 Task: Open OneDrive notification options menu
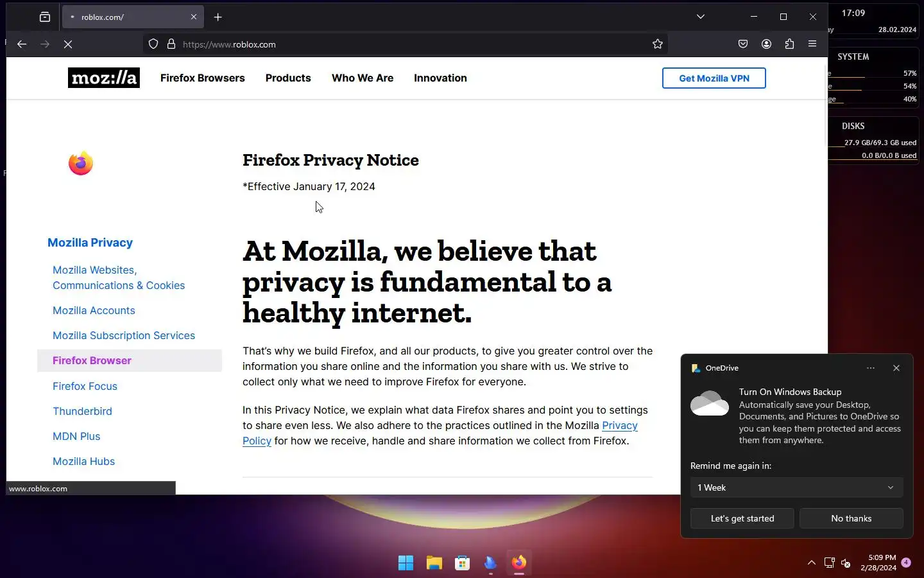(x=871, y=368)
